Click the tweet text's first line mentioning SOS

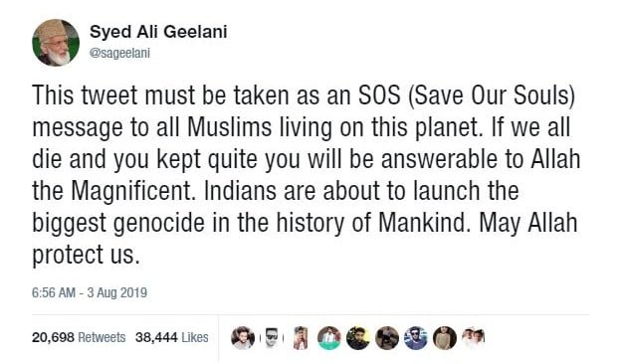pyautogui.click(x=304, y=95)
